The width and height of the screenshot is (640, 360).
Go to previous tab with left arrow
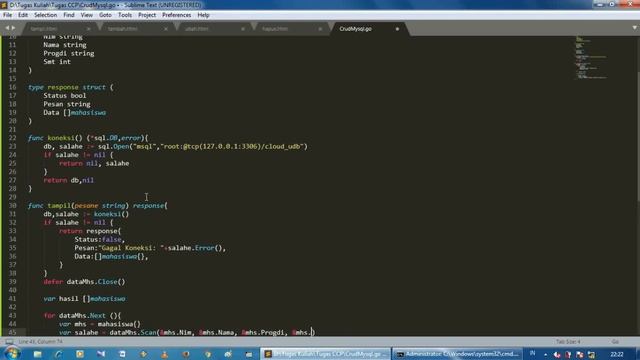coord(7,28)
